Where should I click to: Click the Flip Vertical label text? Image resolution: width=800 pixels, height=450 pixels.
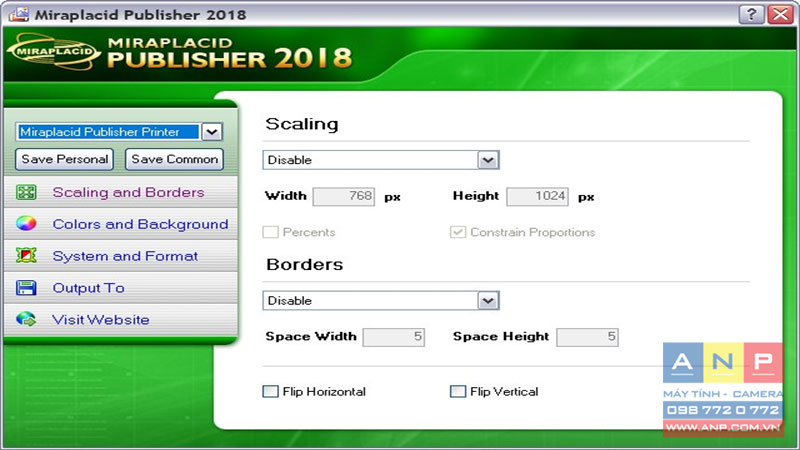(x=504, y=391)
